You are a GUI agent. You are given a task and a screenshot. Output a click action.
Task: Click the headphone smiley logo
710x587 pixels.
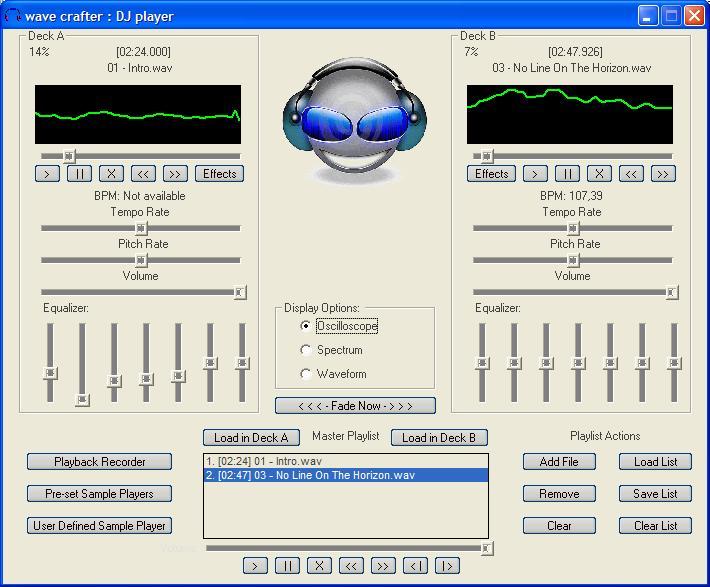click(x=355, y=120)
